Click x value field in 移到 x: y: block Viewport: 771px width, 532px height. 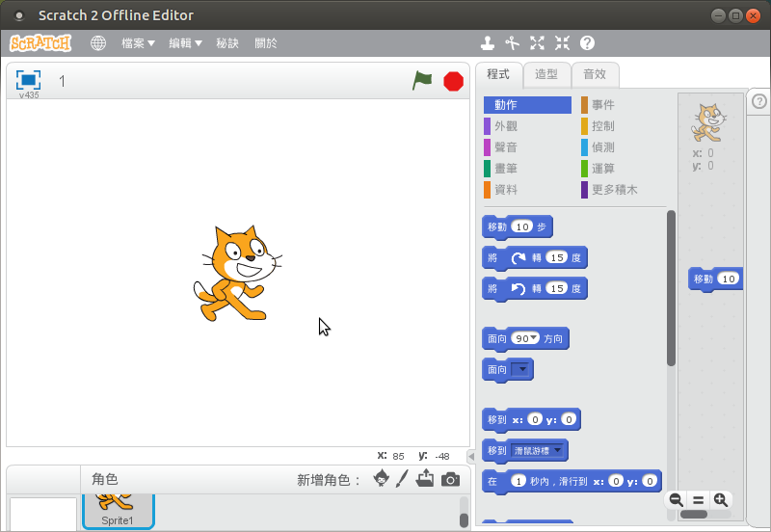(535, 419)
